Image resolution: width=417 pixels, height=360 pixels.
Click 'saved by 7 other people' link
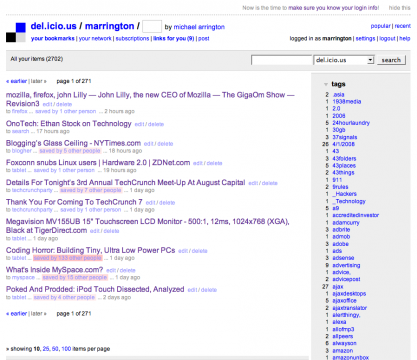click(x=91, y=190)
